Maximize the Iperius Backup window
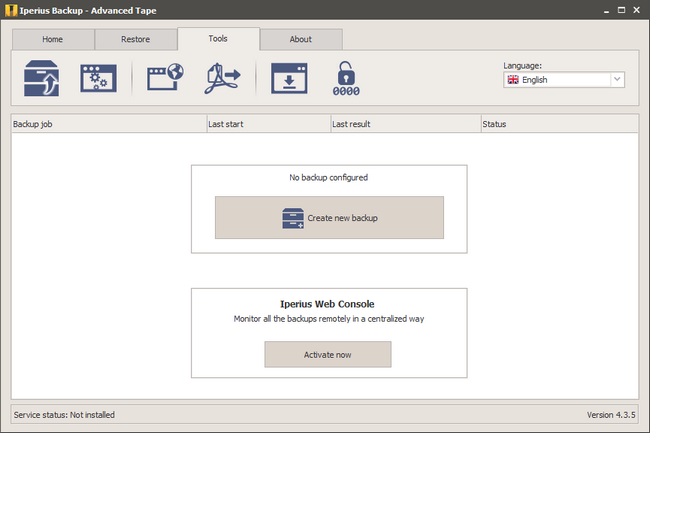The width and height of the screenshot is (691, 518). pos(621,10)
